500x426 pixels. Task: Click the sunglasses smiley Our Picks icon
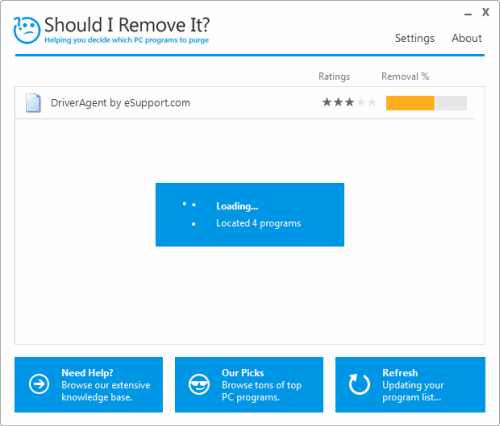[199, 384]
